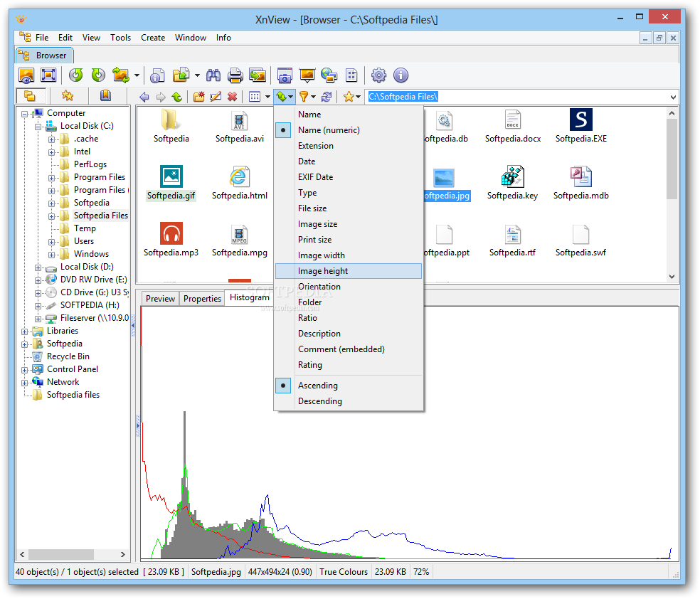
Task: Switch to the Folders tree panel icon
Action: pyautogui.click(x=31, y=95)
